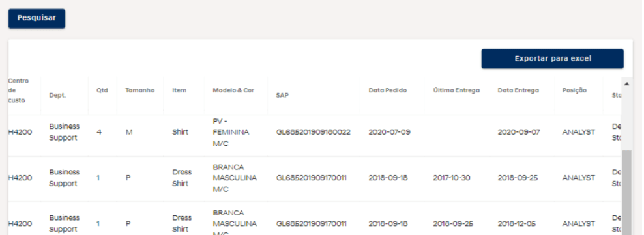
Task: Click the Posição column header
Action: [x=575, y=90]
